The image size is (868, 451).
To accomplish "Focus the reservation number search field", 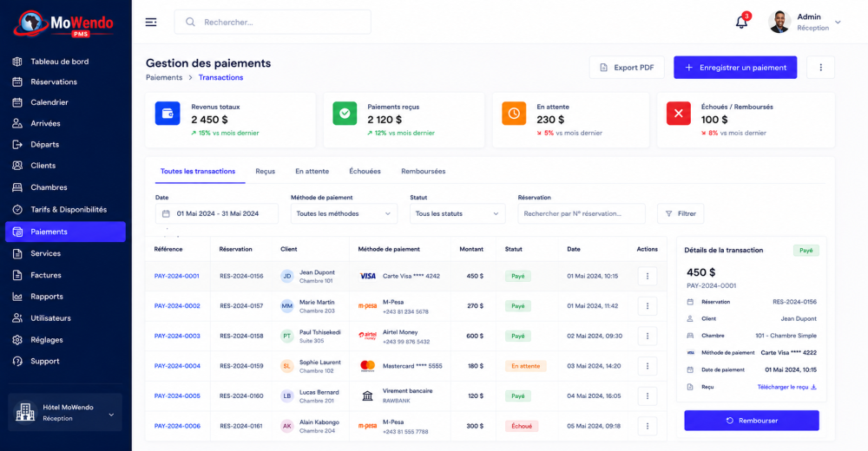I will click(x=582, y=213).
